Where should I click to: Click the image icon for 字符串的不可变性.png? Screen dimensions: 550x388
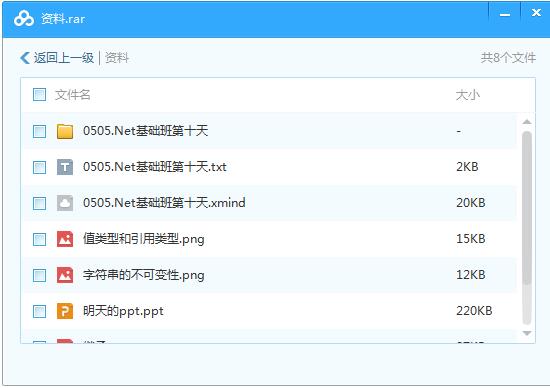(x=65, y=275)
